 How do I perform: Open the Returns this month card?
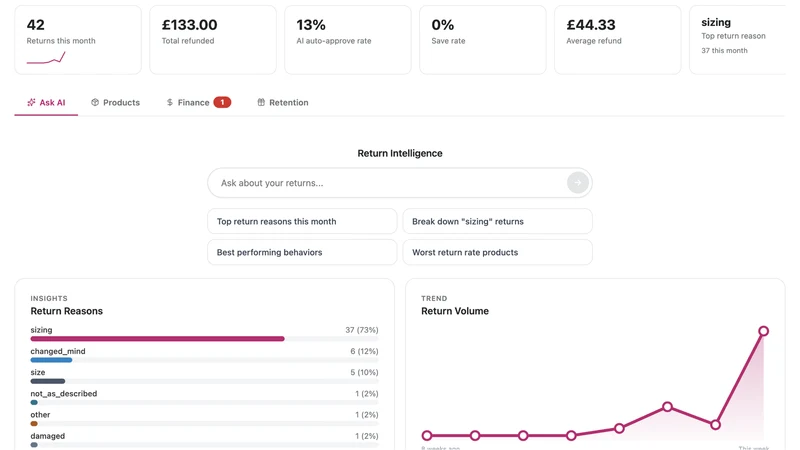tap(78, 40)
